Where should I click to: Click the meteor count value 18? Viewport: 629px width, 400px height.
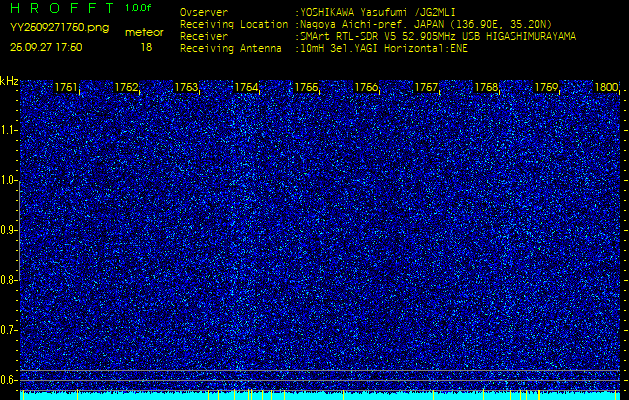coord(146,47)
